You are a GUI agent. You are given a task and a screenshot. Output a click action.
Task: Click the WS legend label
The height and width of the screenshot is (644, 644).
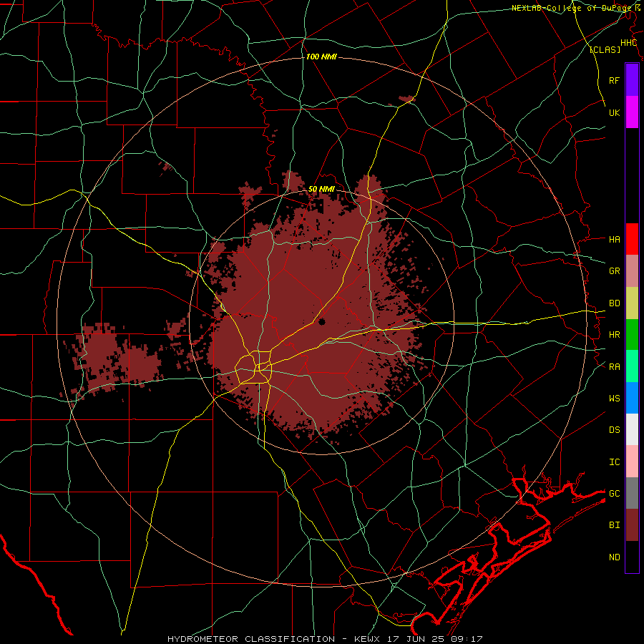click(614, 398)
